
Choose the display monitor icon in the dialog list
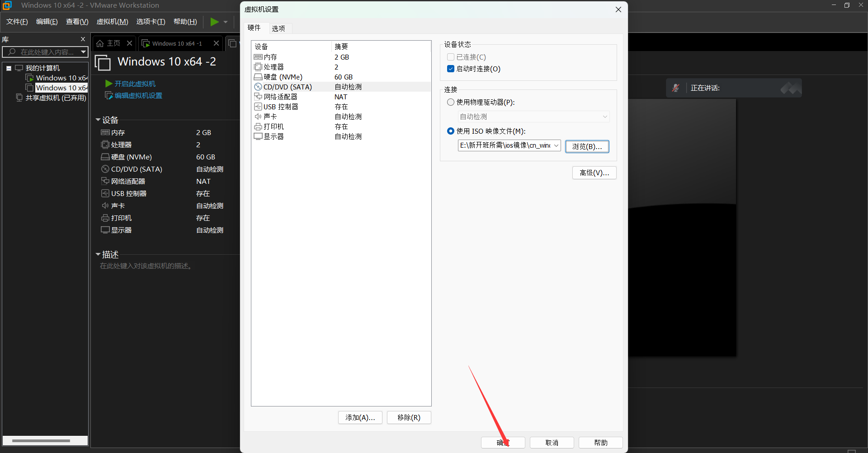(258, 136)
